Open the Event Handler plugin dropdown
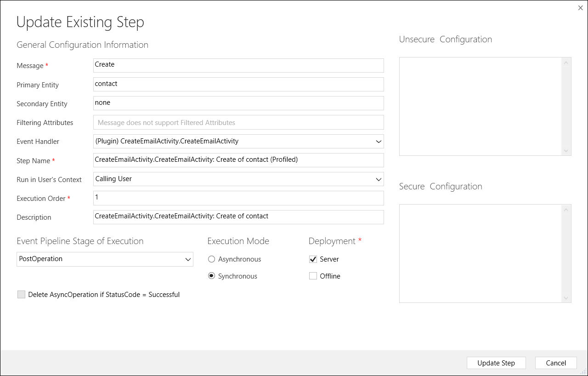Viewport: 588px width, 376px height. point(238,142)
